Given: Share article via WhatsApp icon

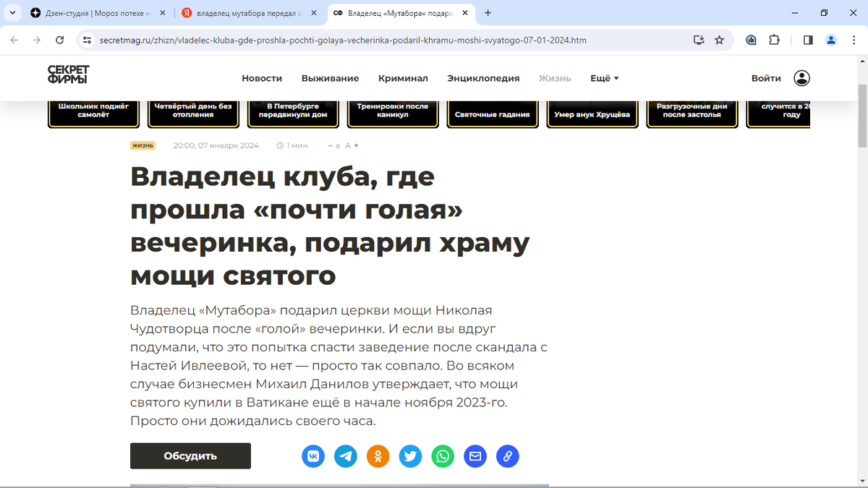Looking at the screenshot, I should (443, 456).
